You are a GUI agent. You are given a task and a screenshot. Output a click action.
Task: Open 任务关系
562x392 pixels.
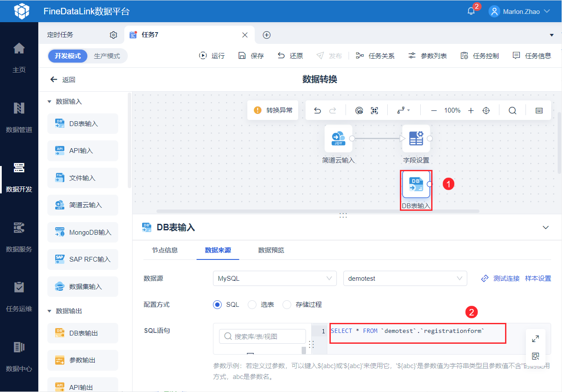[375, 56]
